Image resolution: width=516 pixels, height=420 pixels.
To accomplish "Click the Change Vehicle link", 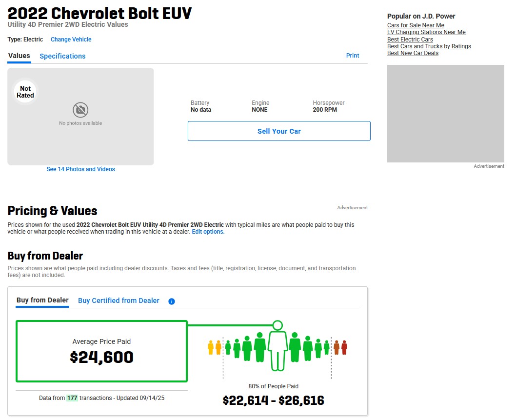I will (71, 40).
